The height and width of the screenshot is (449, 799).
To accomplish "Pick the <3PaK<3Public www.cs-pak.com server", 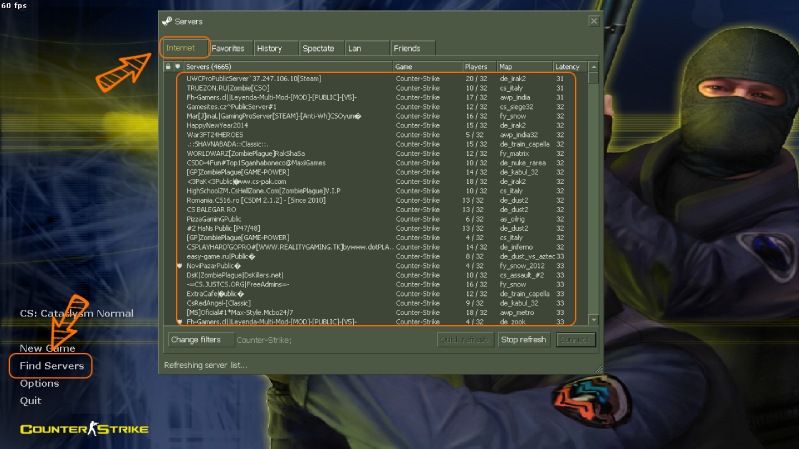I will tap(376, 181).
